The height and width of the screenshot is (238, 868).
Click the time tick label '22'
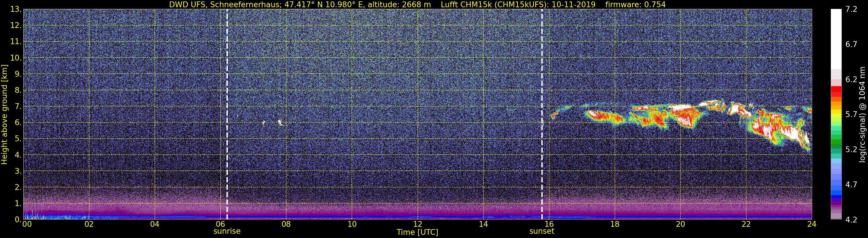(746, 224)
